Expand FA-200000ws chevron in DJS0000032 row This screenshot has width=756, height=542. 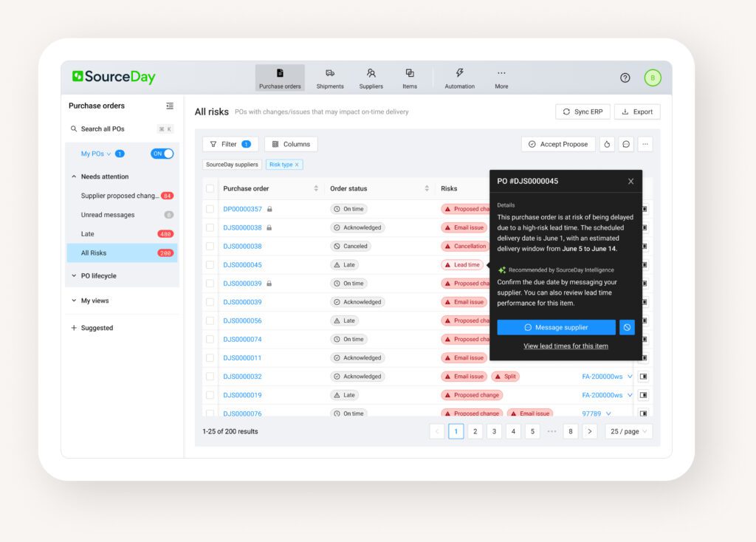(x=630, y=377)
